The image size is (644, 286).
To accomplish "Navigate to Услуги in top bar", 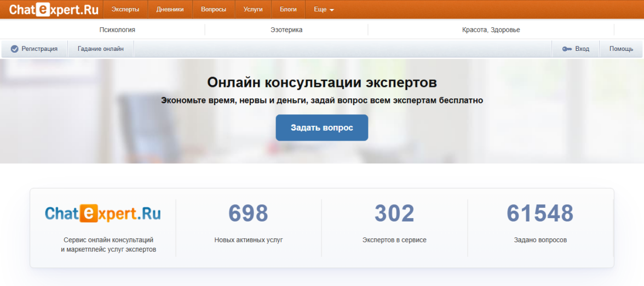I will [x=253, y=9].
